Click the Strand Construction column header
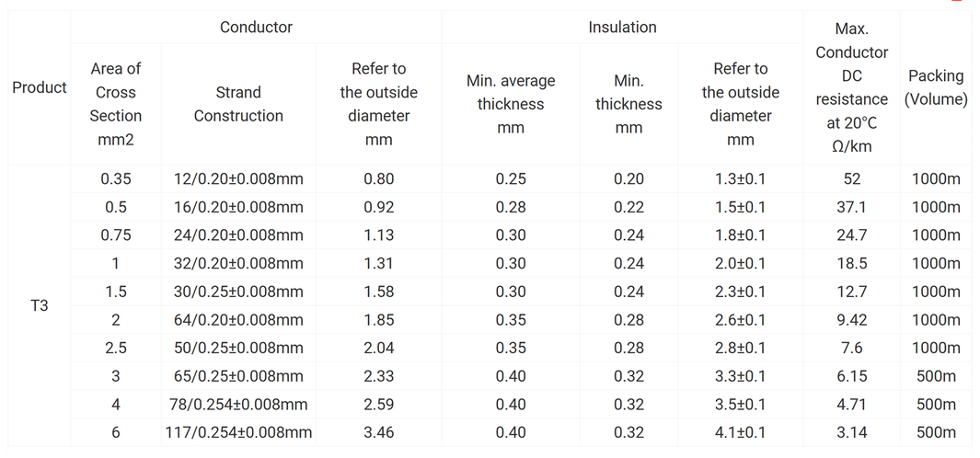Image resolution: width=980 pixels, height=458 pixels. [x=238, y=104]
